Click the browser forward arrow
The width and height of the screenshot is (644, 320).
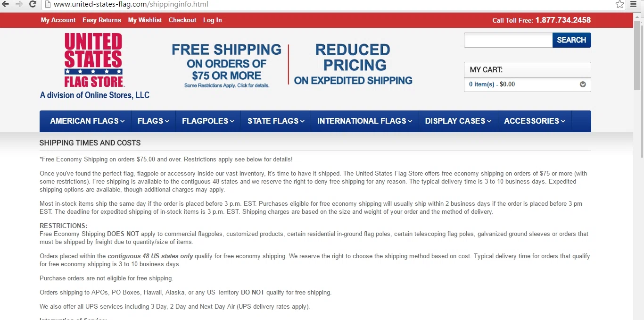click(x=19, y=4)
